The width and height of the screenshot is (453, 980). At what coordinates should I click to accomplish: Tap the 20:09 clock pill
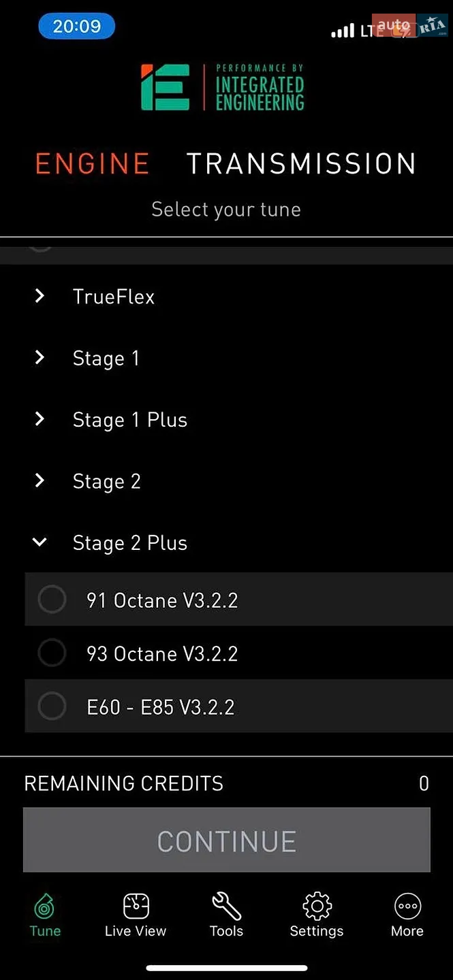click(76, 27)
